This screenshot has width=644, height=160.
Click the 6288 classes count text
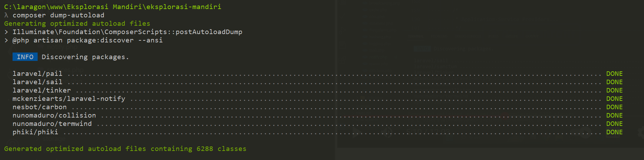[221, 149]
